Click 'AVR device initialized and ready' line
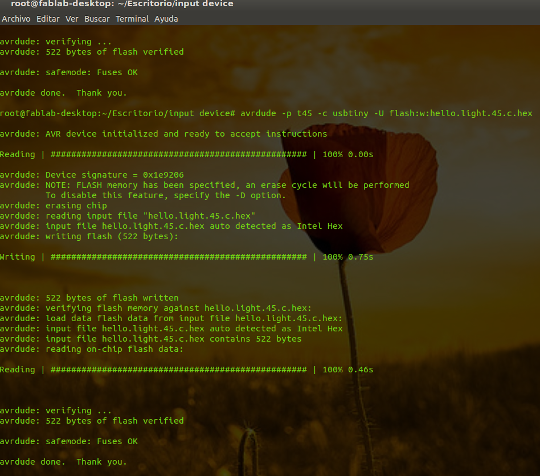The image size is (540, 476). tap(164, 134)
